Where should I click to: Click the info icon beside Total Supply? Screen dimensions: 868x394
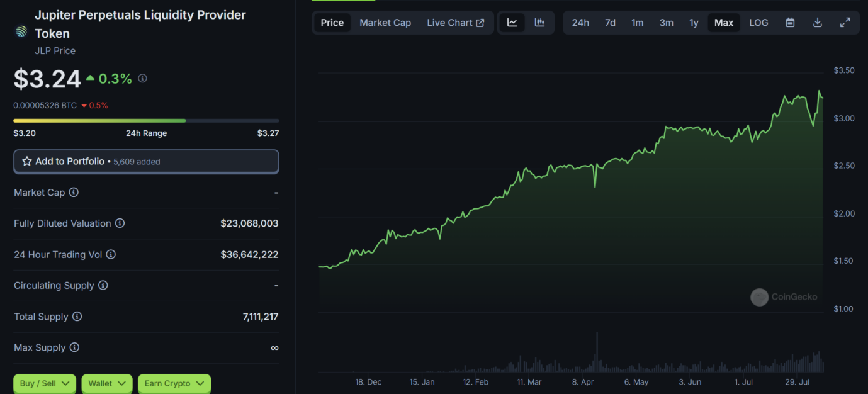point(77,317)
